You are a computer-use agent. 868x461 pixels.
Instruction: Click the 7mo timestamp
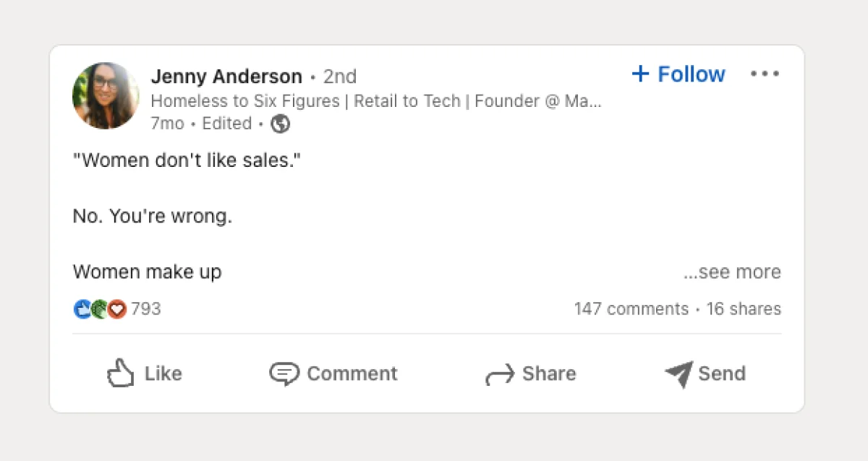point(167,124)
